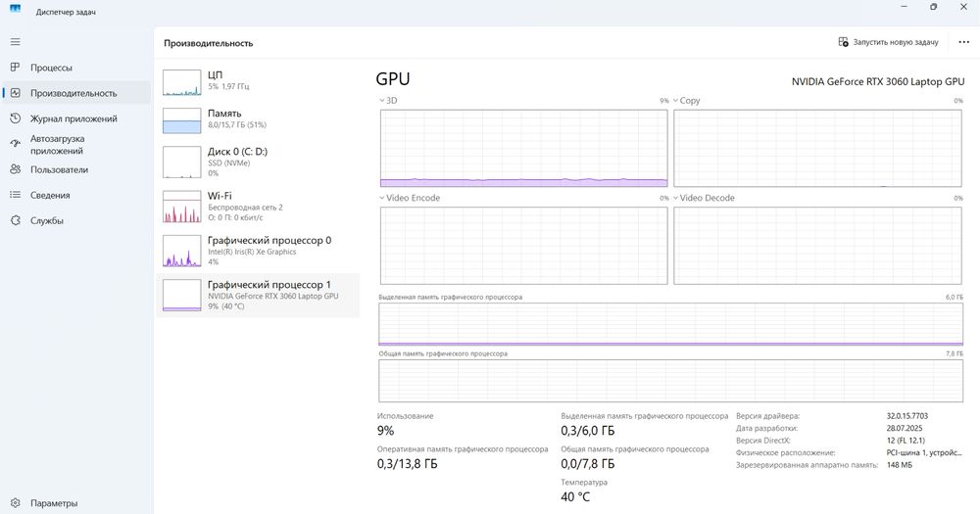Open the Video Decode graph dropdown

coord(676,198)
